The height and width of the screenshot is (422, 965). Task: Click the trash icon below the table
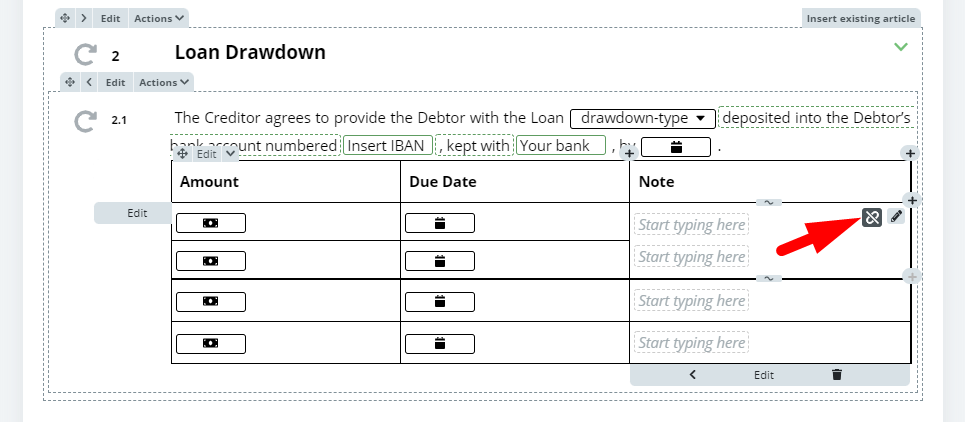pyautogui.click(x=837, y=375)
